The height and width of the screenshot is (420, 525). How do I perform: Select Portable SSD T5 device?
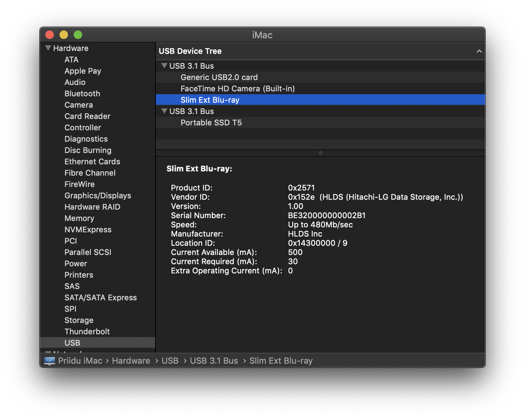320,123
